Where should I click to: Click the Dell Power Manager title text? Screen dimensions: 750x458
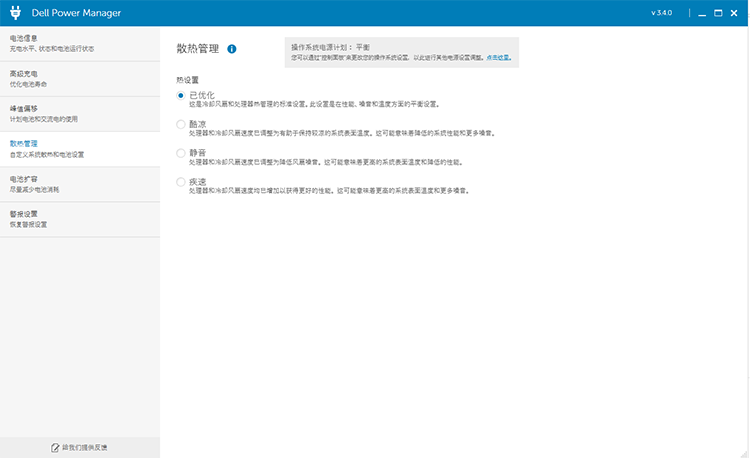76,13
